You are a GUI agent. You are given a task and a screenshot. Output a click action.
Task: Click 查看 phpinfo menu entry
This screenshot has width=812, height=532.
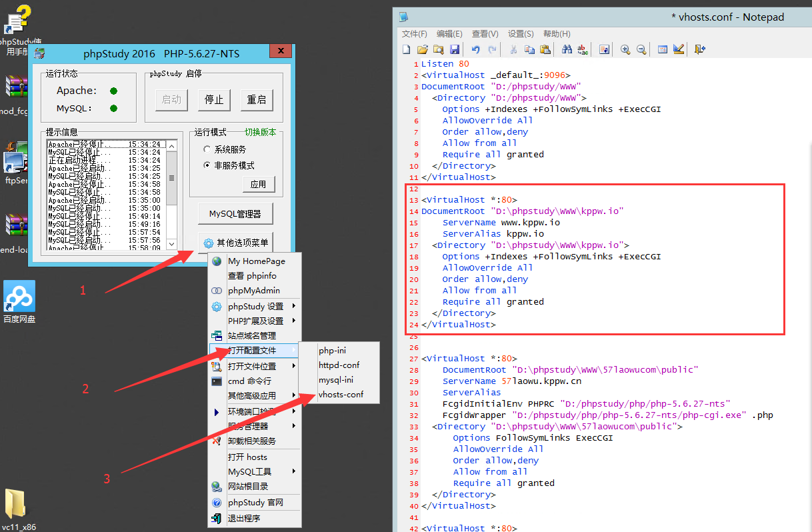255,275
